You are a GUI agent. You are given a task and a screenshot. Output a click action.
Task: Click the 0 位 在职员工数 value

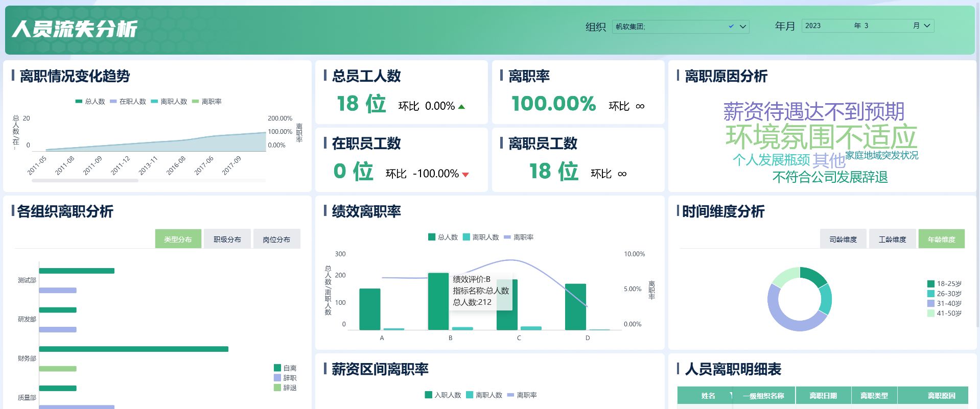pyautogui.click(x=354, y=171)
